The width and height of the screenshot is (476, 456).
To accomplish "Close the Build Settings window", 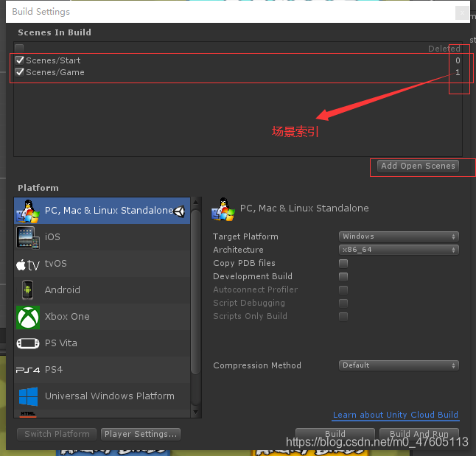I will (462, 13).
